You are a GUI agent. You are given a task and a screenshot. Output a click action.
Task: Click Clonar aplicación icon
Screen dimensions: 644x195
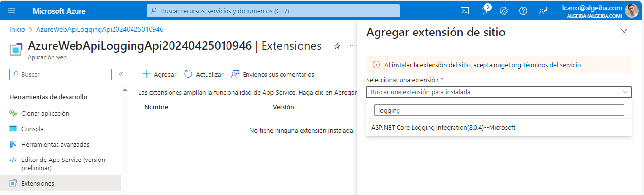pyautogui.click(x=13, y=113)
